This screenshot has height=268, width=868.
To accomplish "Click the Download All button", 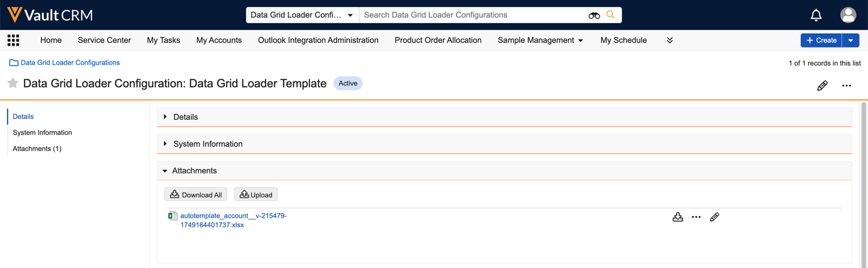I will [196, 195].
